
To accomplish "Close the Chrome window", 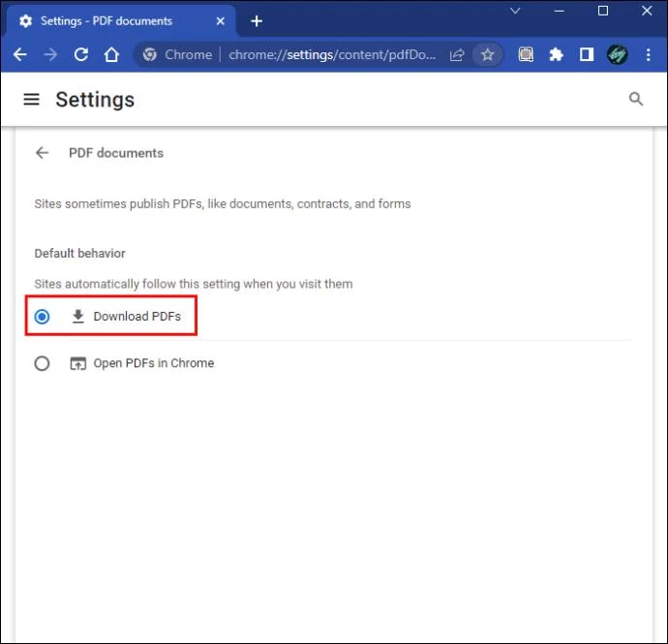I will (647, 11).
